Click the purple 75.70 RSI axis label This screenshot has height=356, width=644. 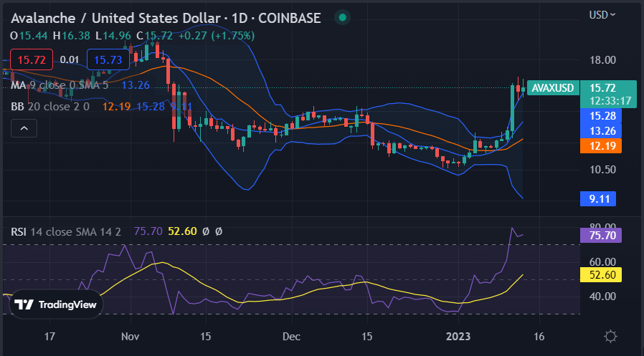(600, 235)
